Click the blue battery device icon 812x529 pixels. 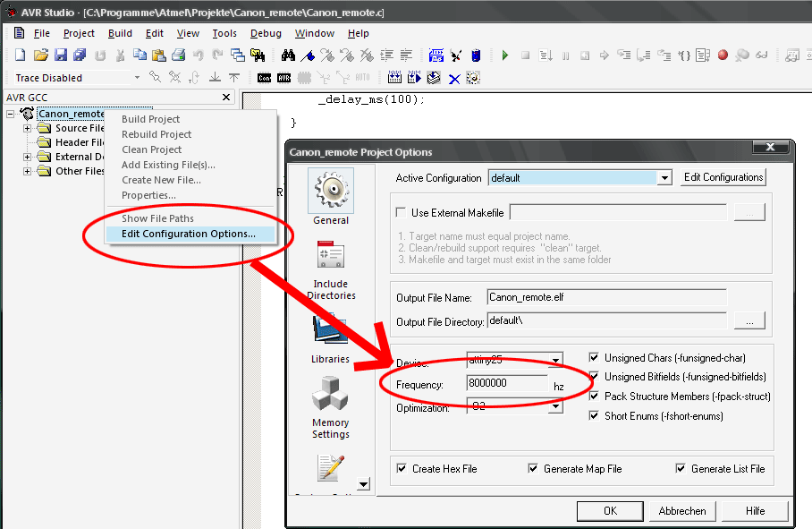point(476,55)
